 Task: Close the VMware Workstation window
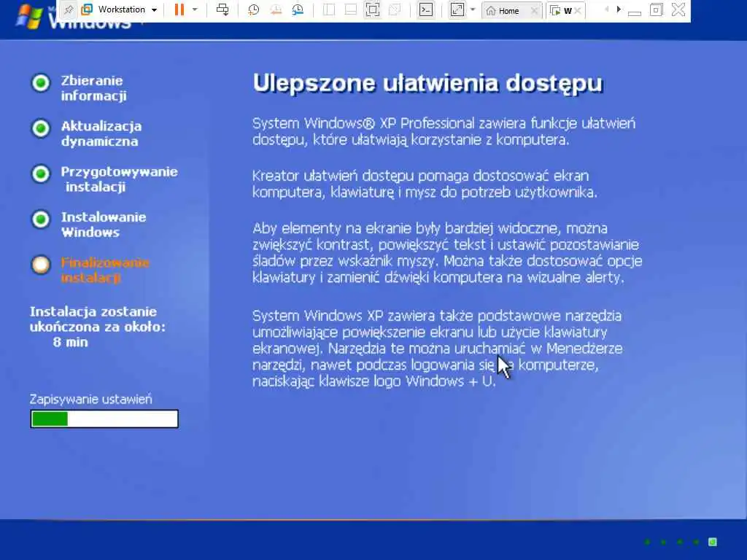[678, 9]
